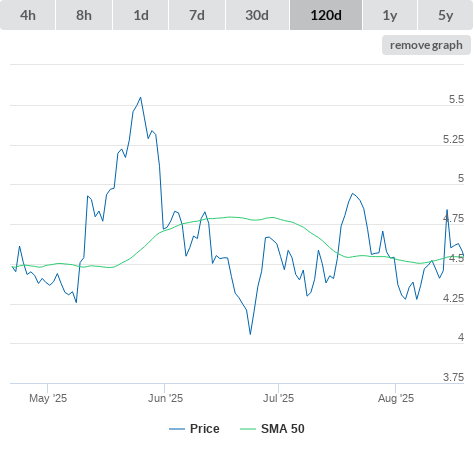Select the 4h time range tab
This screenshot has height=455, width=474.
point(28,15)
